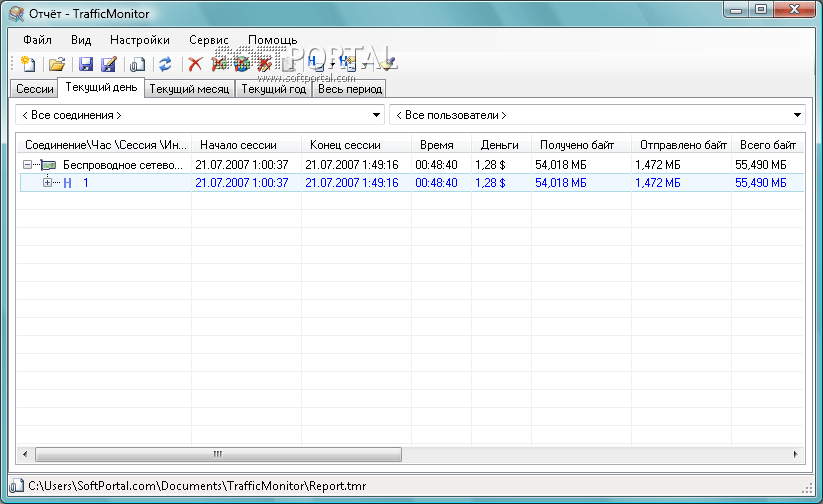Image resolution: width=823 pixels, height=504 pixels.
Task: Click the scrollbar left arrow
Action: (25, 454)
